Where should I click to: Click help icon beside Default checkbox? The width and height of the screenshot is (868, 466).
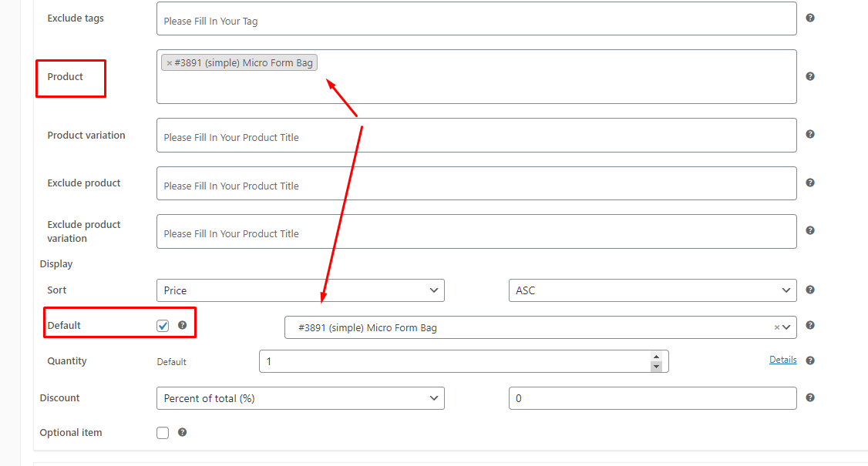(182, 325)
